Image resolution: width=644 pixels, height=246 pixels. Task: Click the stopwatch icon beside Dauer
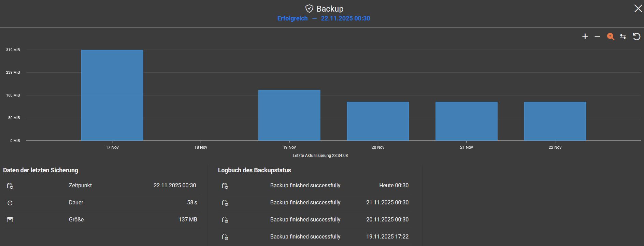10,203
